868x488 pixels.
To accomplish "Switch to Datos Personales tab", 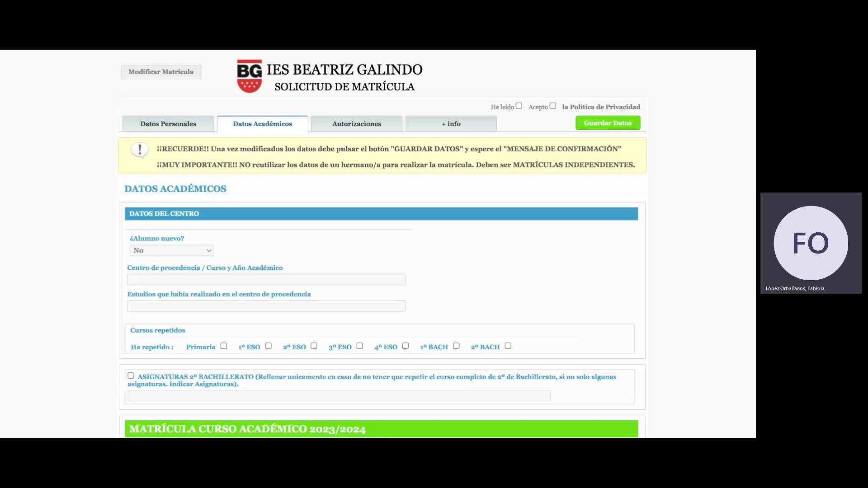I will click(x=168, y=124).
